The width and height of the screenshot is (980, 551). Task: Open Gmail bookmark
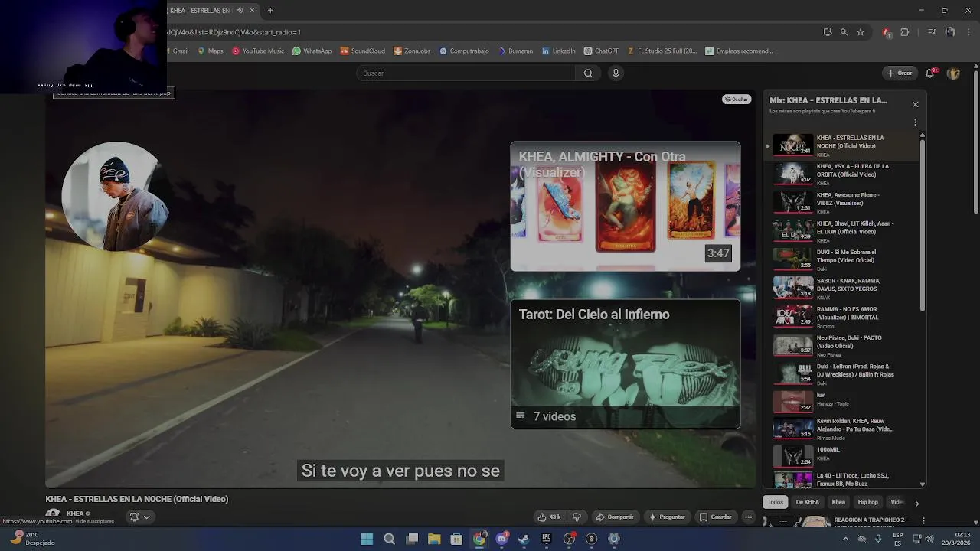[178, 51]
